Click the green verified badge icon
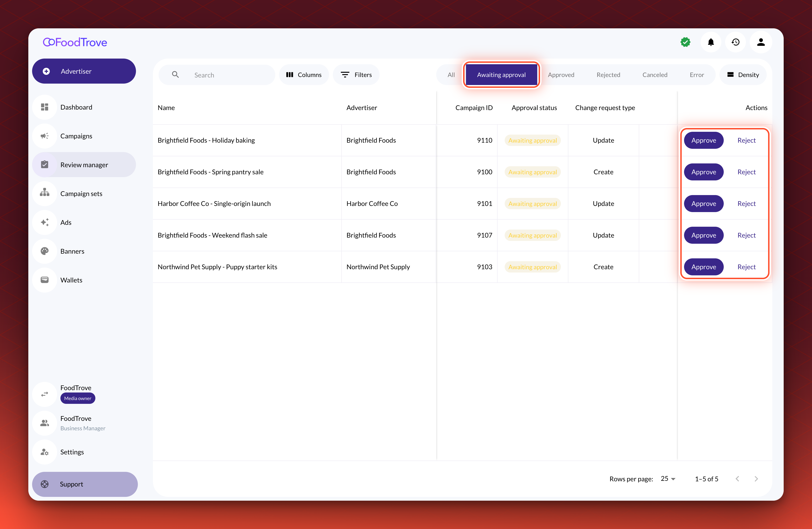Screen dimensions: 812x529 point(685,42)
